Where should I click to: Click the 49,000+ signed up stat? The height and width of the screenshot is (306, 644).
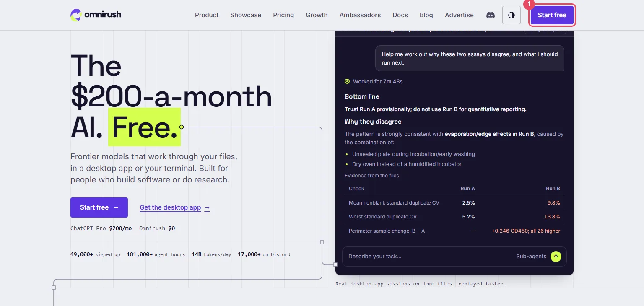coord(95,254)
